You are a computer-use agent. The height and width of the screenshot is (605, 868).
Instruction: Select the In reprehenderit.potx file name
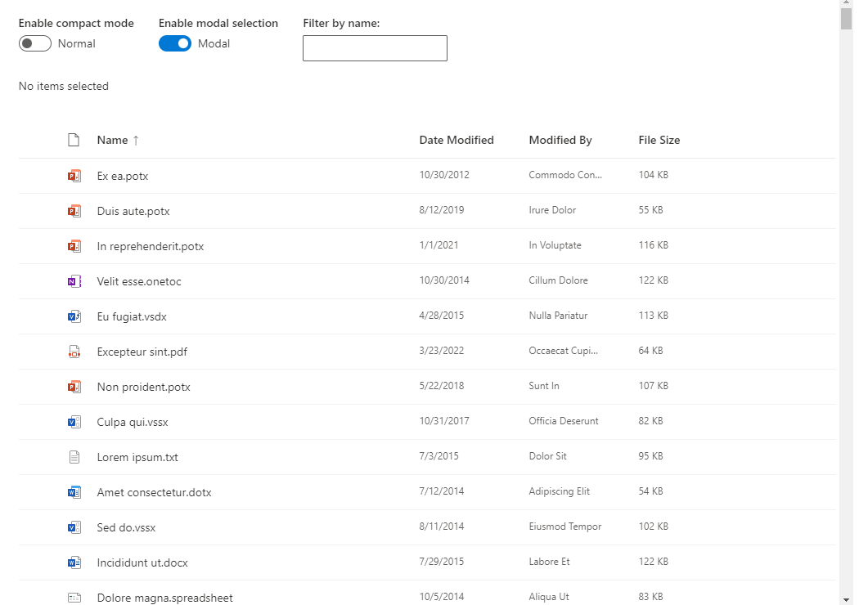[151, 246]
